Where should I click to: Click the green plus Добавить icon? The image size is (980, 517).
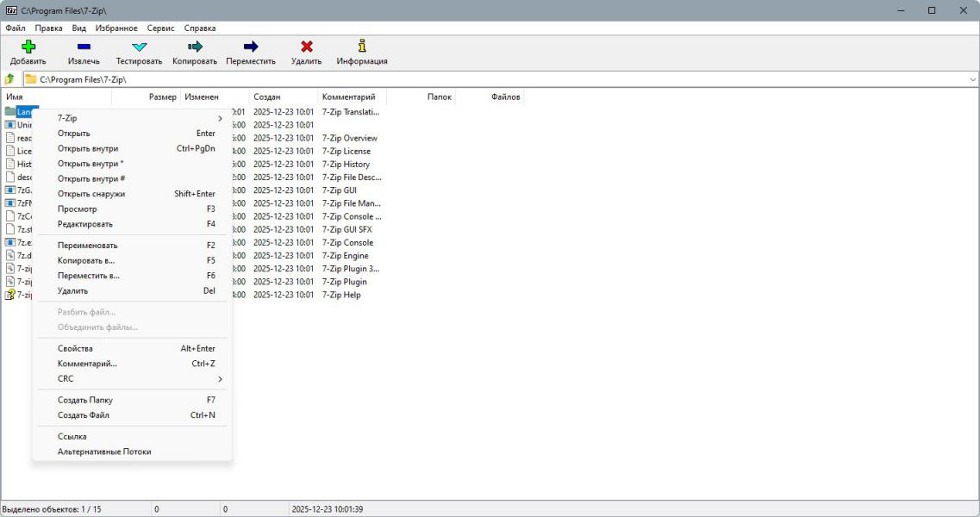[28, 47]
